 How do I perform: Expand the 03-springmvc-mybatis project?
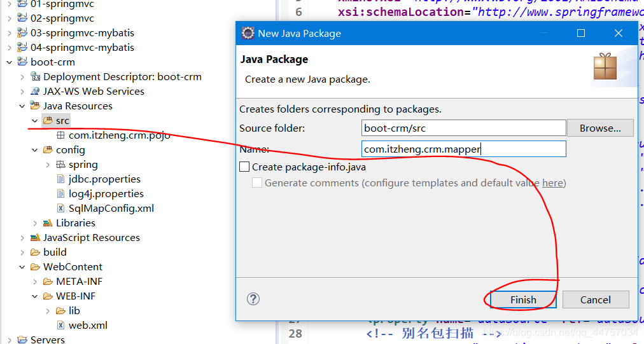(9, 33)
